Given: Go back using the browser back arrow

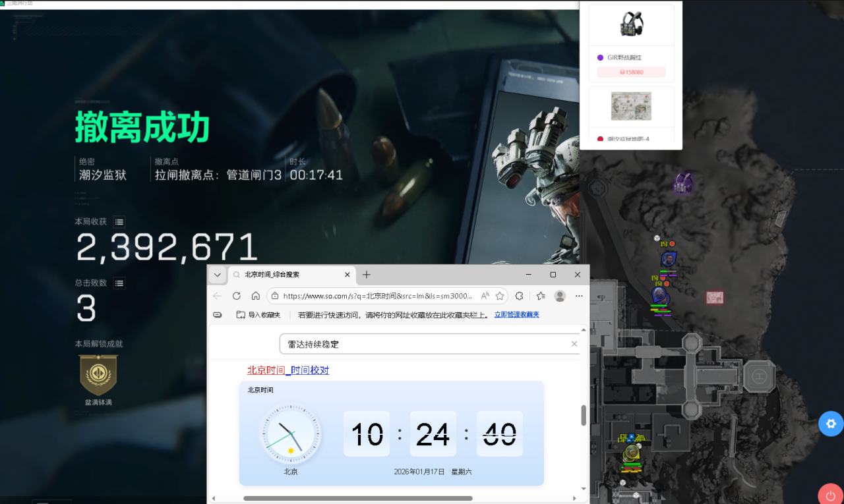Looking at the screenshot, I should coord(218,296).
